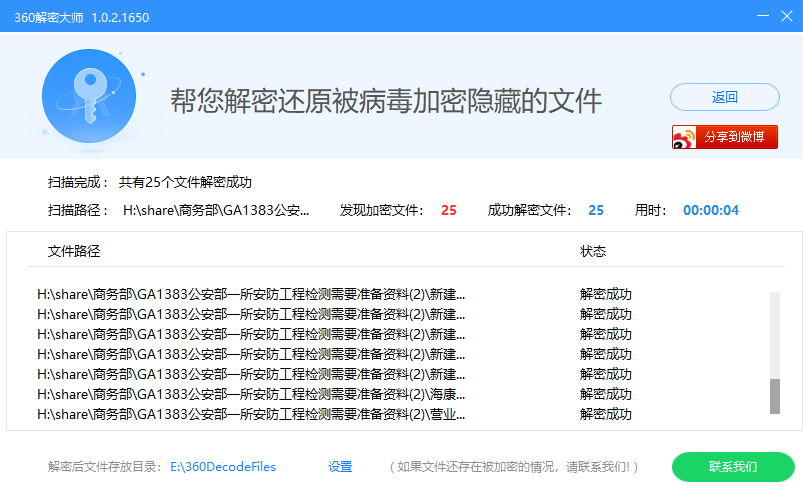Image resolution: width=803 pixels, height=496 pixels.
Task: Click the title 360解密大师 1.0.2.1650
Action: (82, 17)
